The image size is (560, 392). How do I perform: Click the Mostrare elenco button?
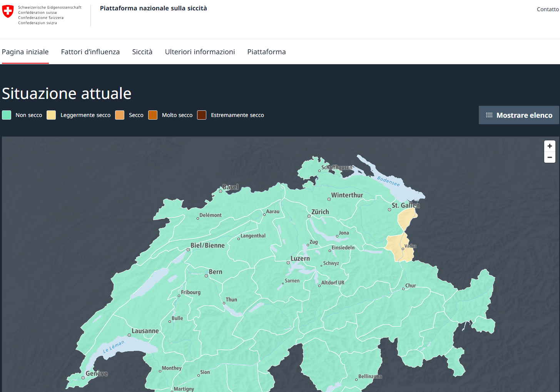tap(519, 115)
